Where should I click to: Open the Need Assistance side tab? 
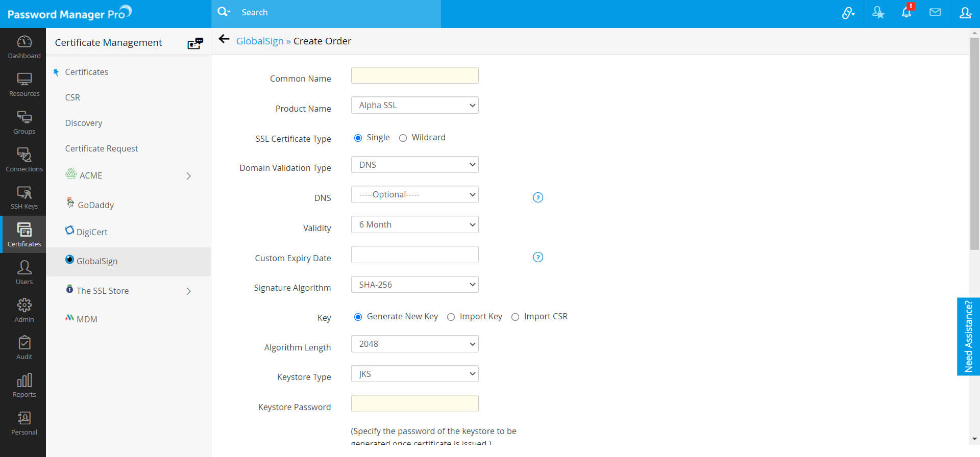(x=968, y=337)
